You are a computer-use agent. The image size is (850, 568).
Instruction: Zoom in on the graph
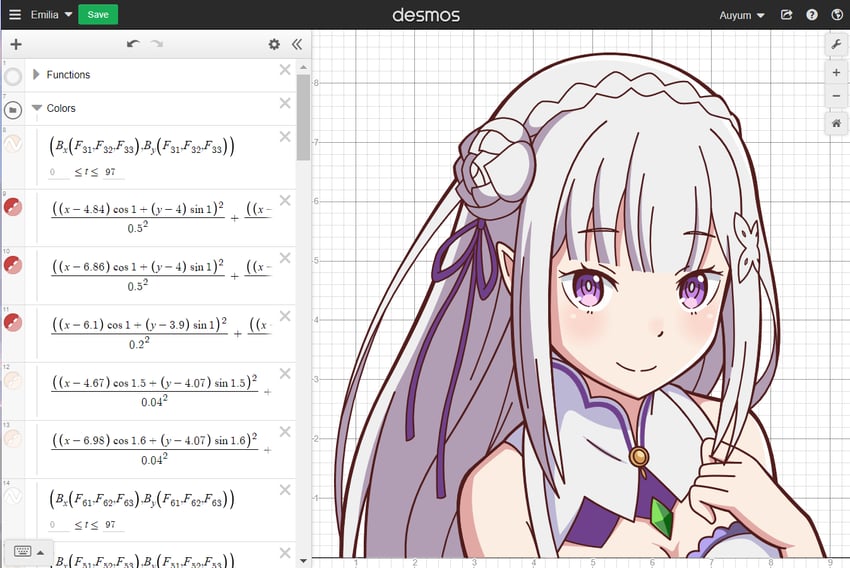[x=836, y=73]
